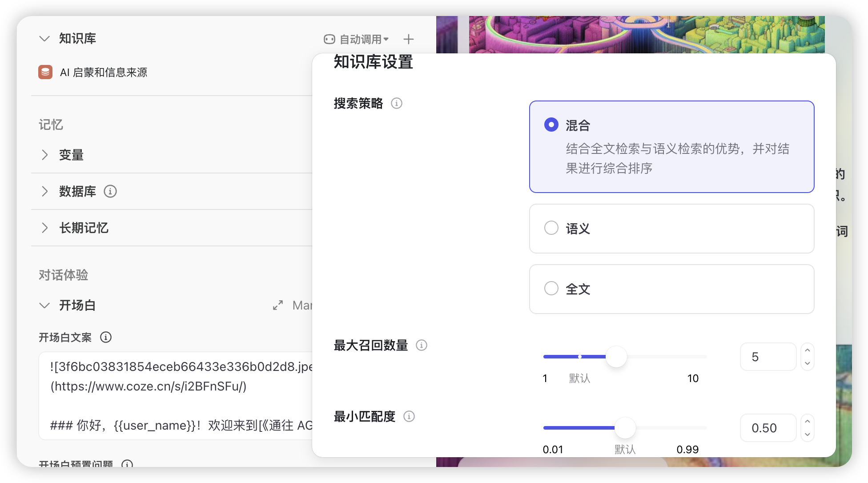Increase 最大召回数量 with the up stepper arrow

(808, 350)
